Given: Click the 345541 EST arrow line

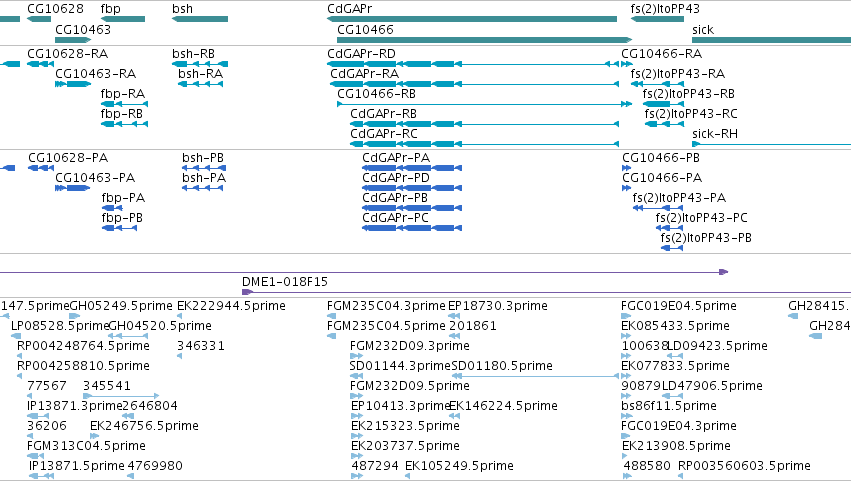Looking at the screenshot, I should click(121, 396).
